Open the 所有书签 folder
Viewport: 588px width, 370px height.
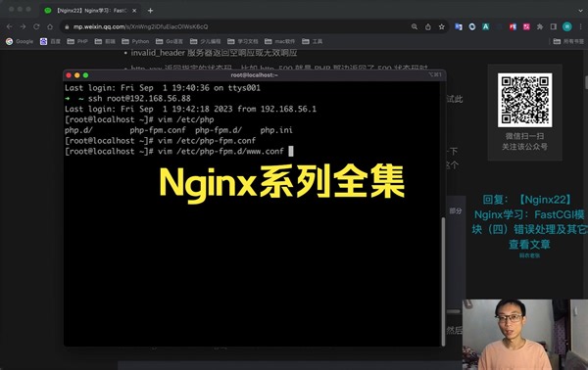click(568, 41)
